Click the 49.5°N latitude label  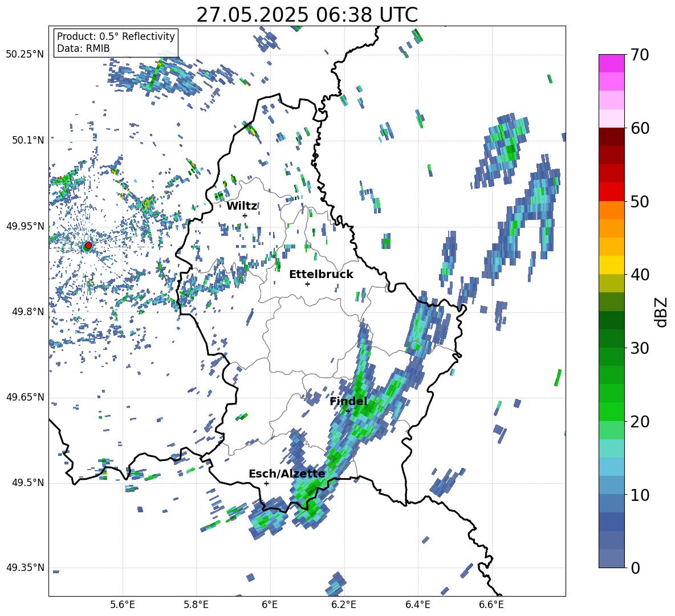click(27, 483)
